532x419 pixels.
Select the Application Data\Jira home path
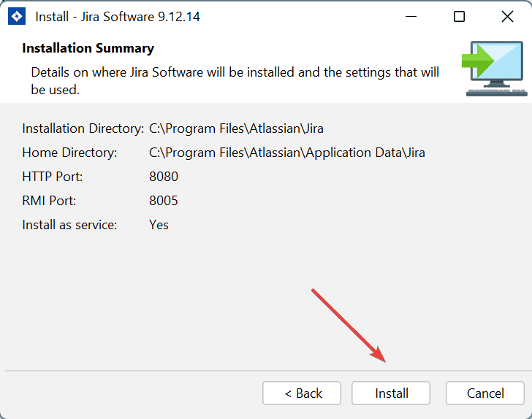pos(287,153)
